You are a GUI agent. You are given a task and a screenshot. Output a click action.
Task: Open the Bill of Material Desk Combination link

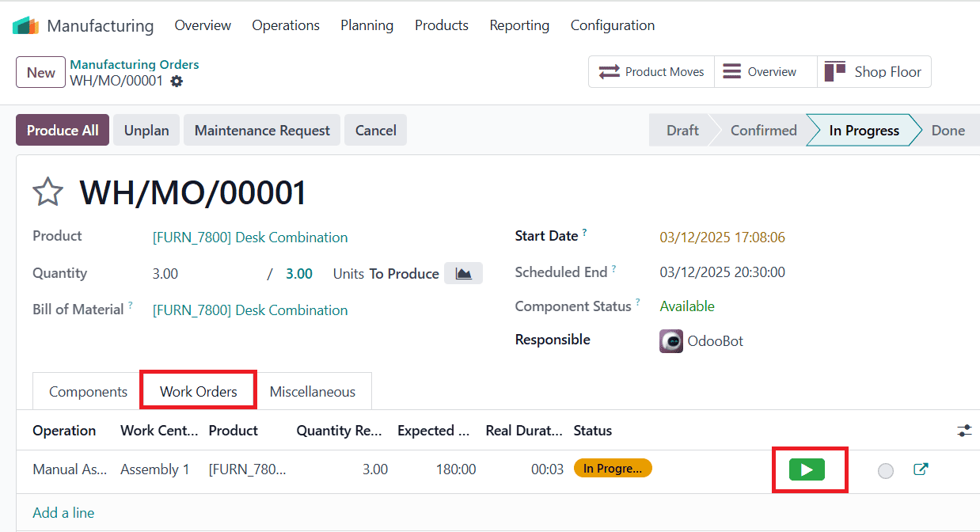(250, 310)
